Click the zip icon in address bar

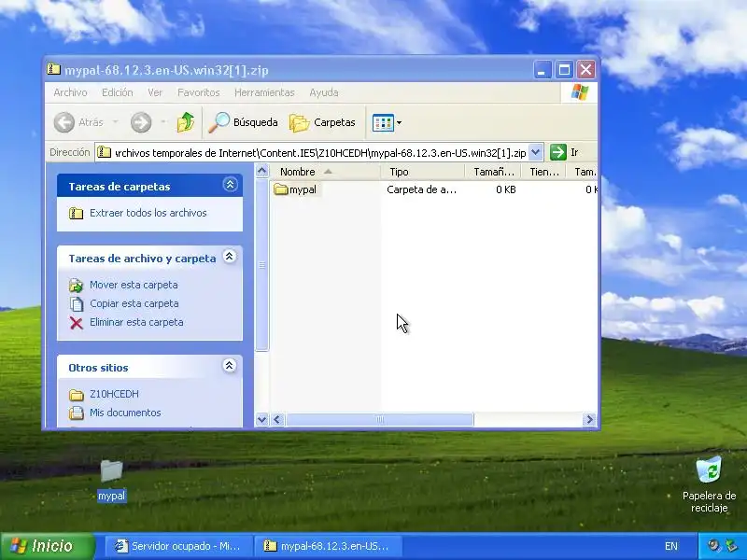104,152
